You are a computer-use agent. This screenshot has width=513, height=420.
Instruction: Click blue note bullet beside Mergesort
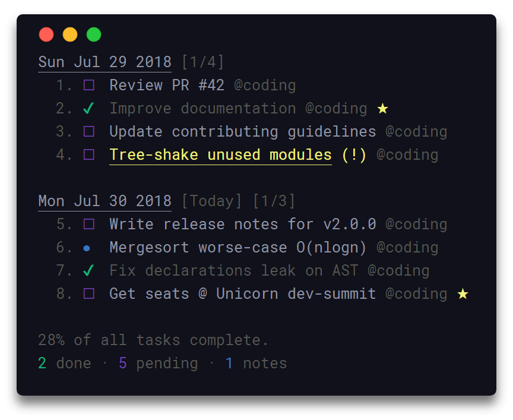click(88, 248)
